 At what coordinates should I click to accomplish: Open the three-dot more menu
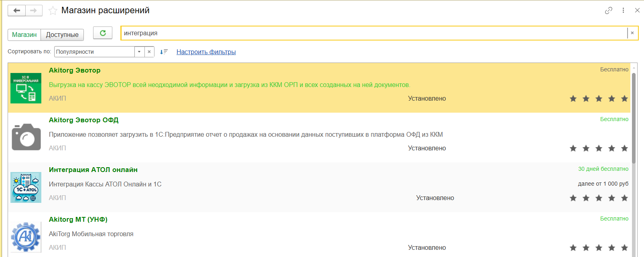click(623, 10)
